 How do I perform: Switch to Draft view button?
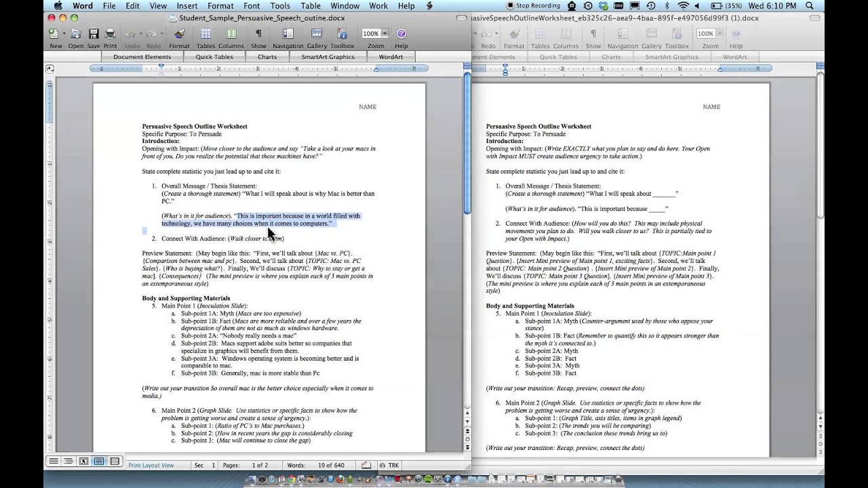tap(53, 462)
